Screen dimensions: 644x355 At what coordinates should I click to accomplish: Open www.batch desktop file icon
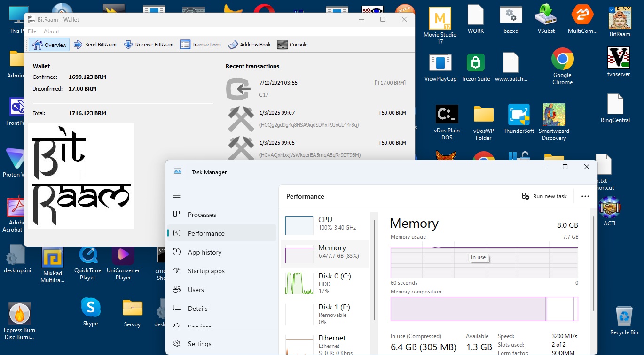pyautogui.click(x=511, y=67)
